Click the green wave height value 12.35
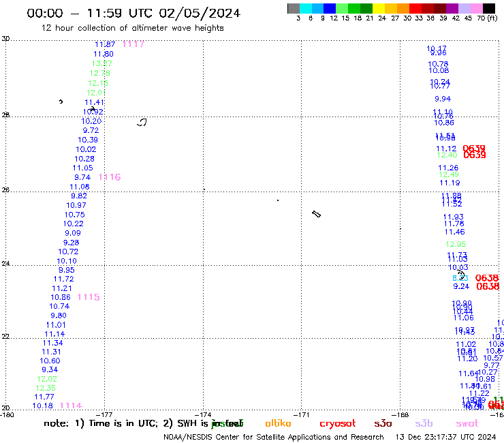Image resolution: width=504 pixels, height=443 pixels. 46,388
